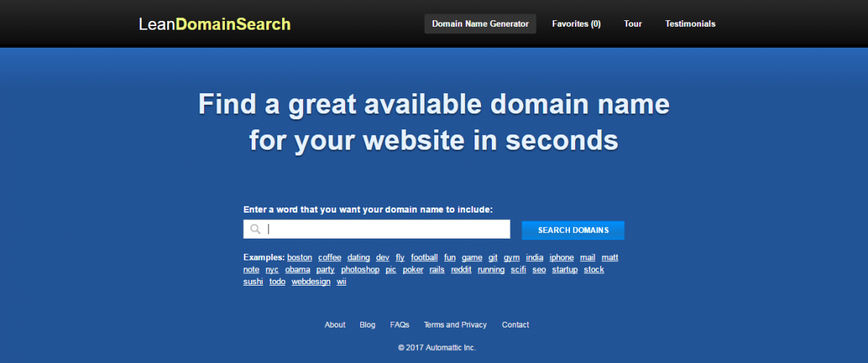Image resolution: width=868 pixels, height=363 pixels.
Task: View the Testimonials page
Action: click(x=690, y=24)
